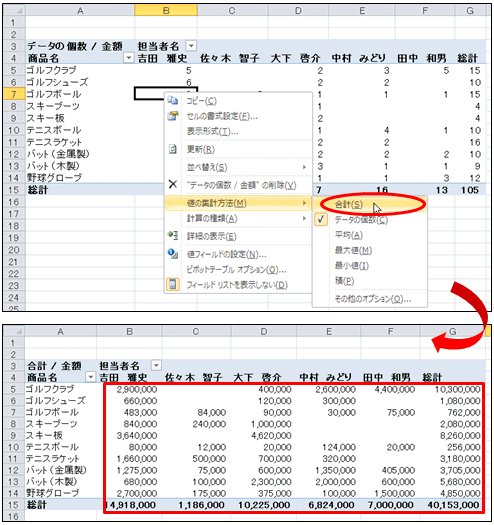Open 担当者名 filter dropdown in lower table

click(156, 365)
